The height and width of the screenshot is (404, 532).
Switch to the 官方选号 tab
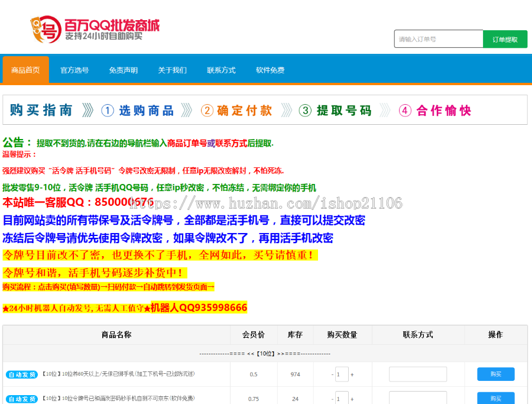(74, 69)
